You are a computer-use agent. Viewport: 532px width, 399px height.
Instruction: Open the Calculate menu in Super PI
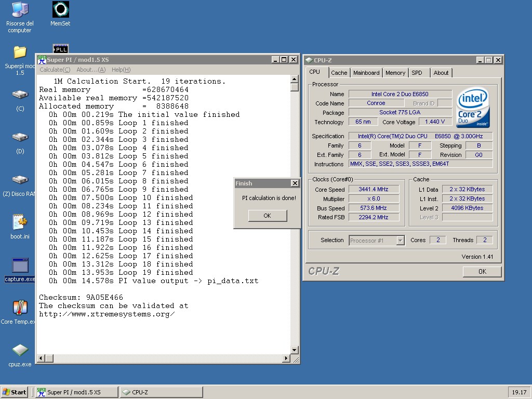tap(55, 70)
